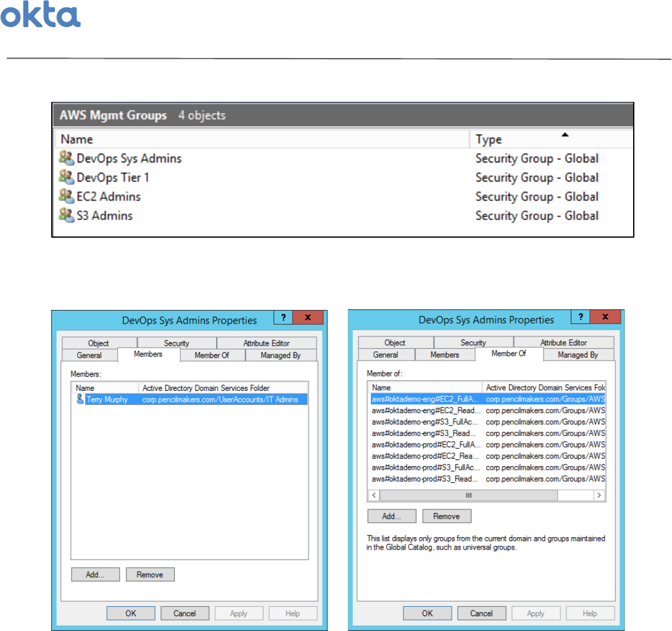This screenshot has width=672, height=631.
Task: Click the Name column header in AWS Mgmt Groups
Action: (x=262, y=140)
